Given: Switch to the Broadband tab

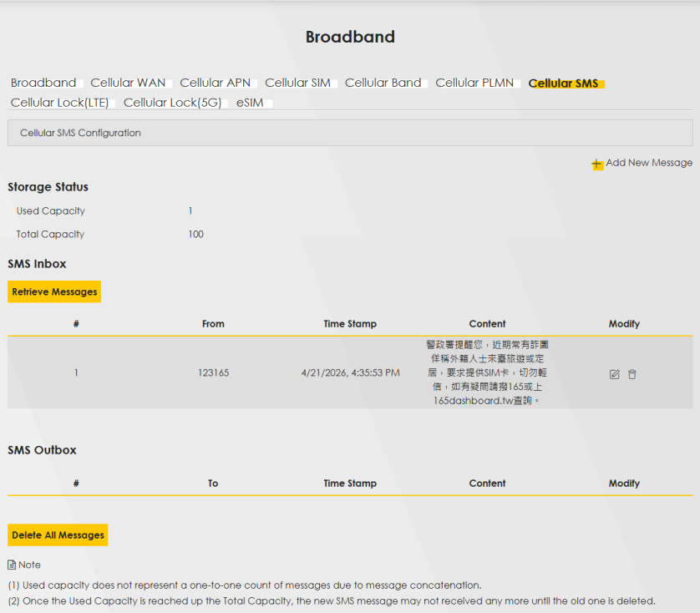Looking at the screenshot, I should pos(43,83).
